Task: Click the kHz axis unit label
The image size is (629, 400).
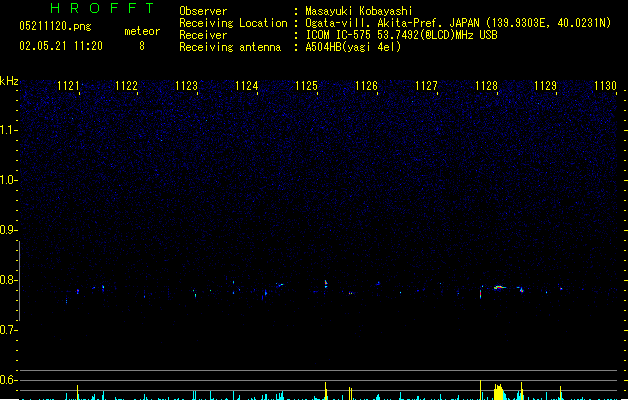Action: click(x=9, y=81)
